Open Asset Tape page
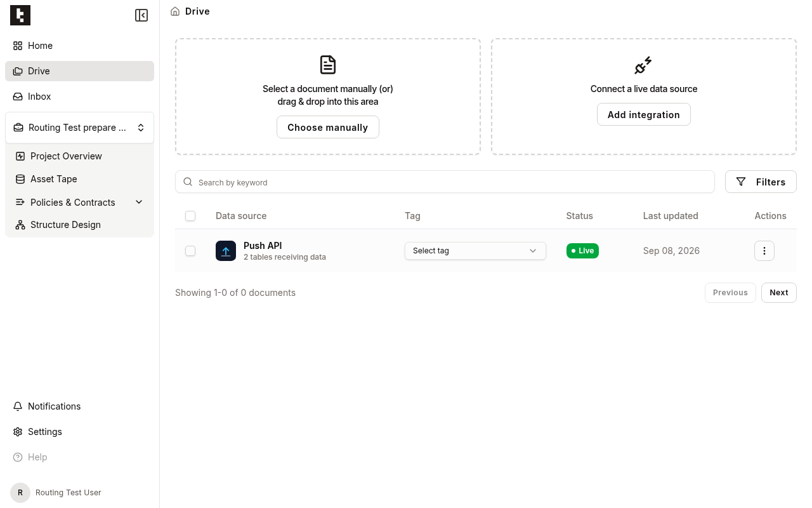 coord(79,179)
